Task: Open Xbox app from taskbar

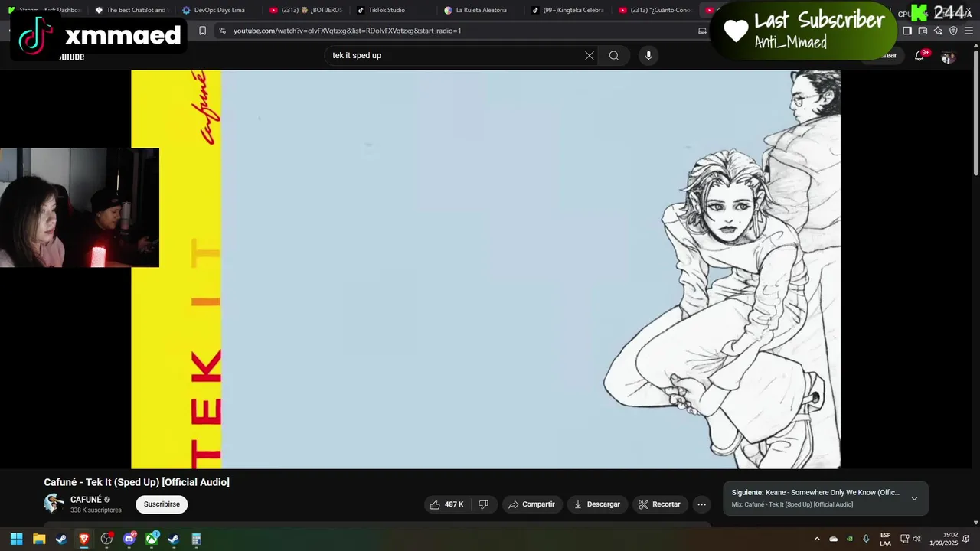Action: point(152,539)
